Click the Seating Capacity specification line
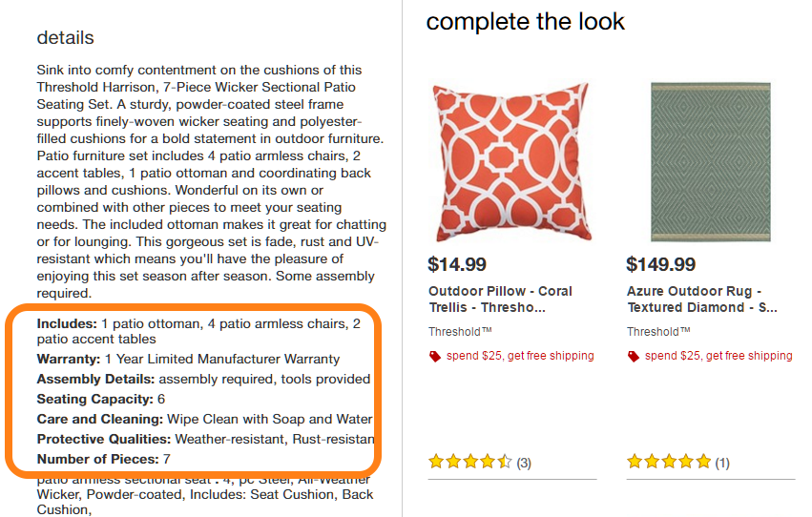The height and width of the screenshot is (517, 812). point(101,399)
